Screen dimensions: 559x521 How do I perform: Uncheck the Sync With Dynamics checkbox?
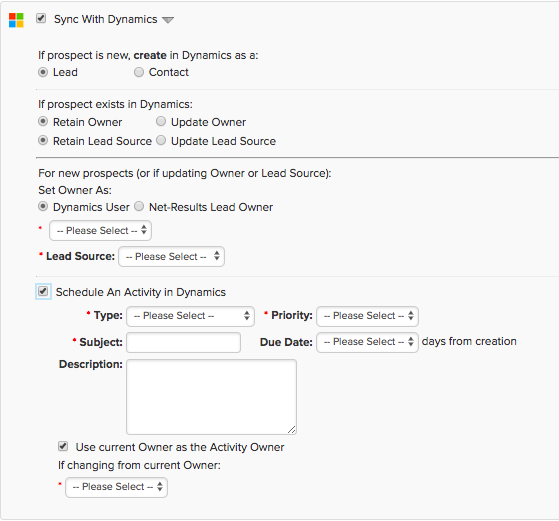click(x=41, y=18)
